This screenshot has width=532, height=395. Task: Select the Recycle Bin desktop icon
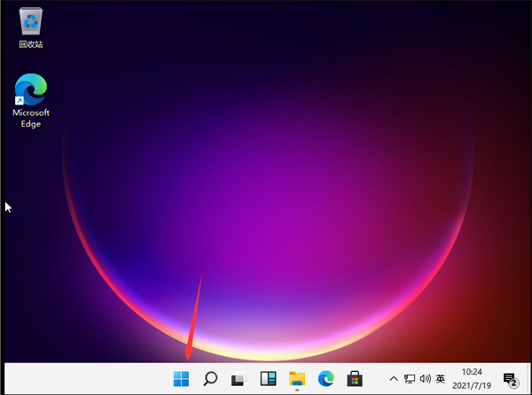(31, 21)
